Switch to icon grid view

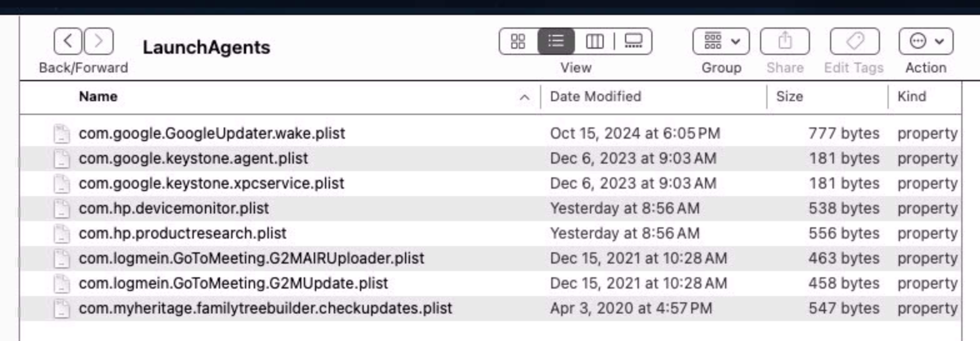click(x=518, y=42)
